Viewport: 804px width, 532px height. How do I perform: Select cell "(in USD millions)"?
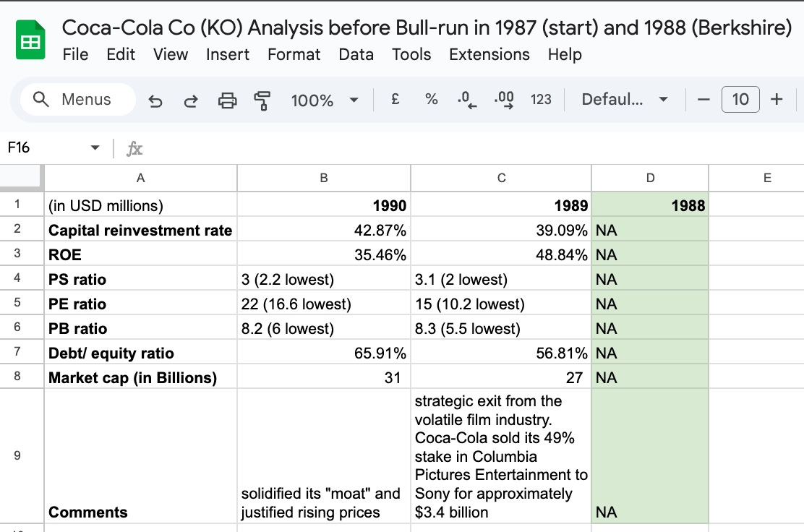(140, 205)
